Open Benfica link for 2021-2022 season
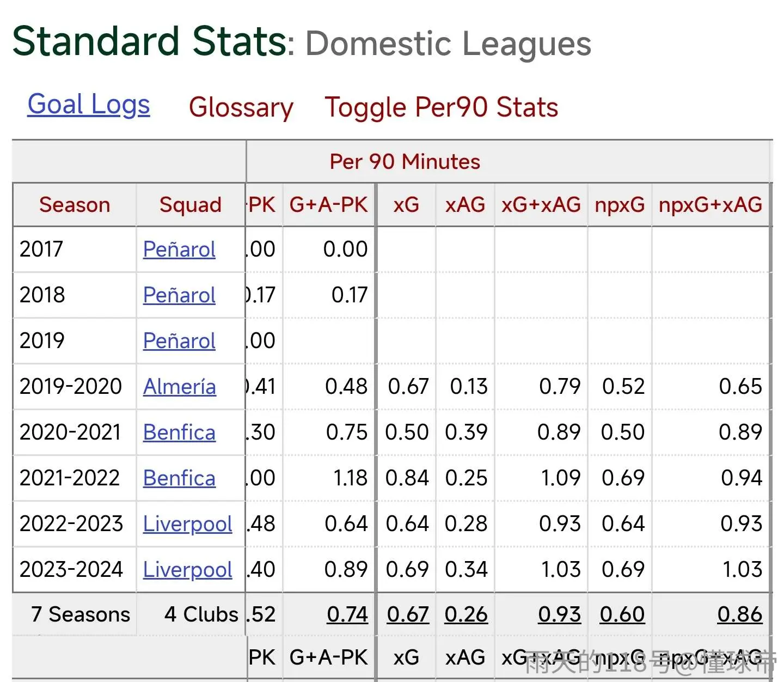The height and width of the screenshot is (682, 784). click(179, 478)
